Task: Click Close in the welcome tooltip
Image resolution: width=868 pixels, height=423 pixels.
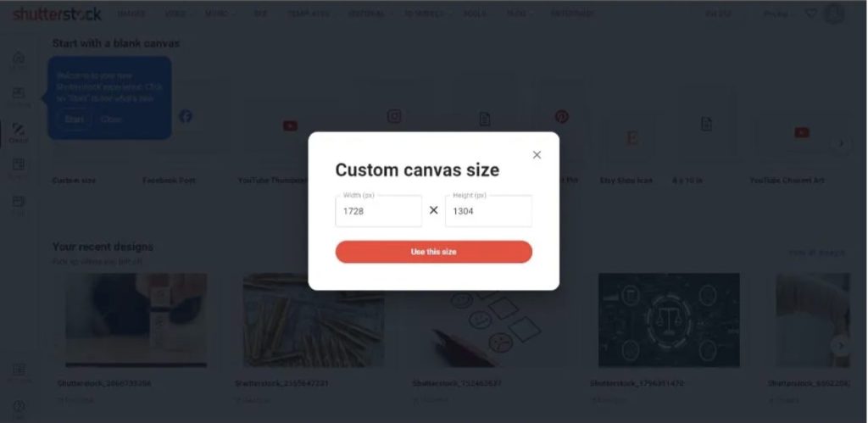Action: 111,119
